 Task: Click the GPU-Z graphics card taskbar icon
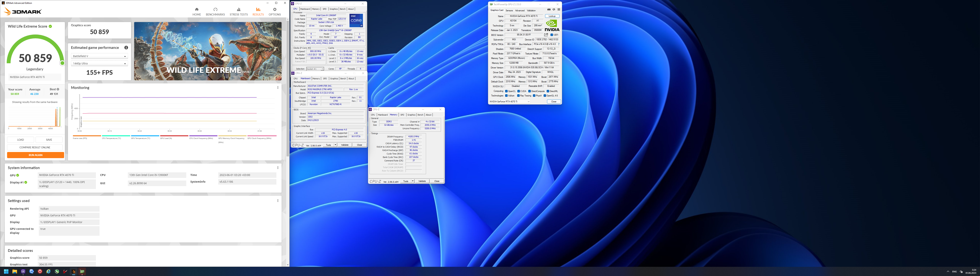coord(82,271)
